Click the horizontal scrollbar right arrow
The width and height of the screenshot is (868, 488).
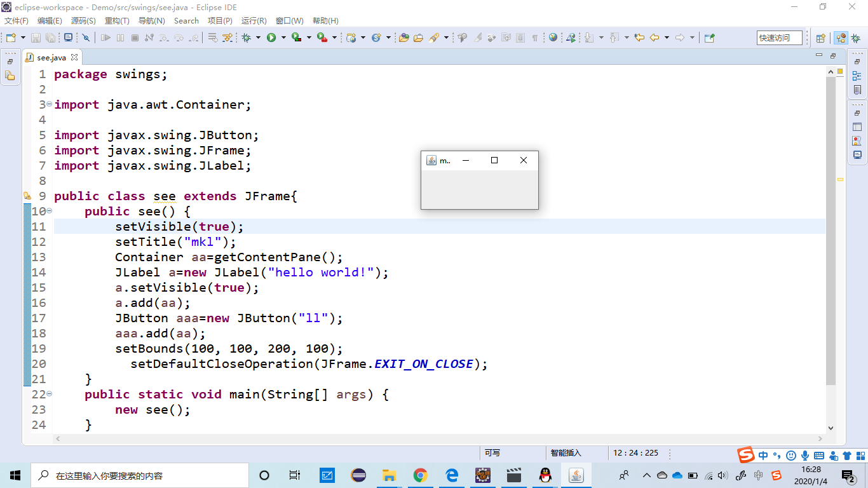tap(820, 438)
